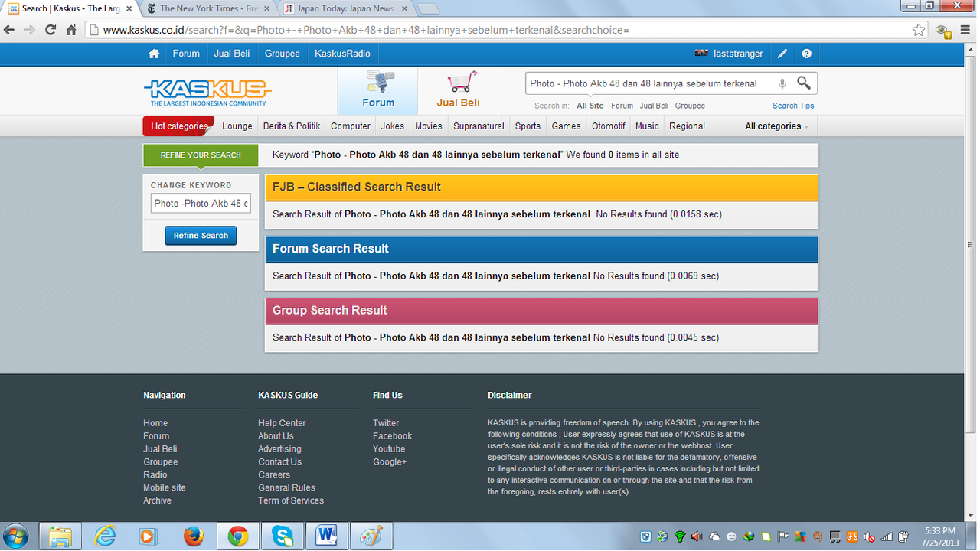This screenshot has width=980, height=551.
Task: Open Skype from the taskbar
Action: pyautogui.click(x=282, y=536)
